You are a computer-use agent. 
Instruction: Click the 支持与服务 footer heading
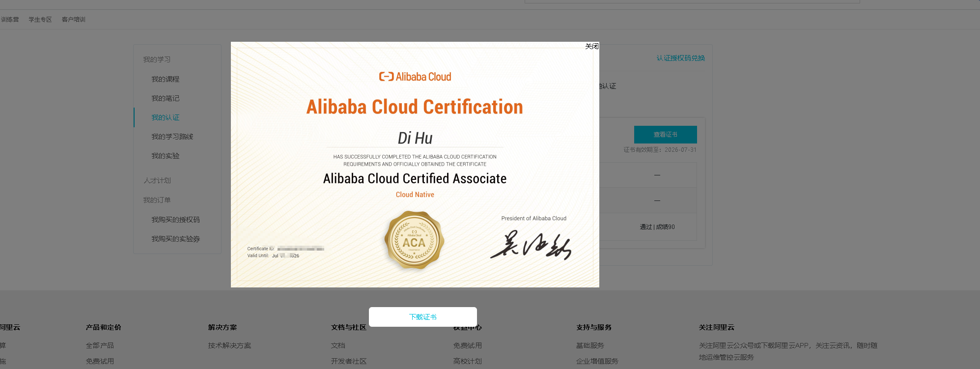[594, 327]
